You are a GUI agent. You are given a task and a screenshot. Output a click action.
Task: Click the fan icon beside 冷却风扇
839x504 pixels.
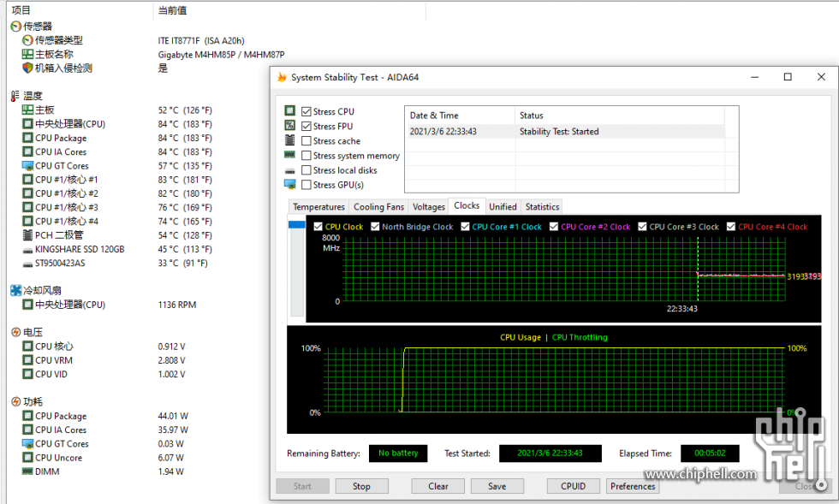click(16, 291)
